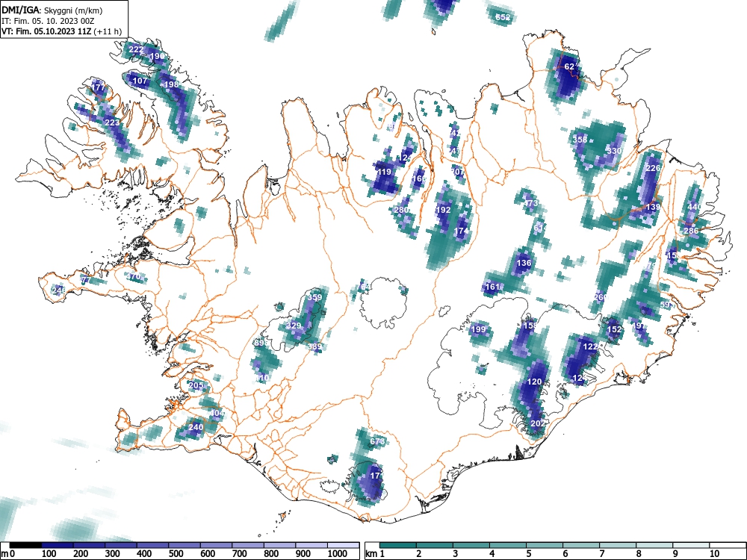
Task: Click the value 119 in north Iceland
Action: [384, 172]
